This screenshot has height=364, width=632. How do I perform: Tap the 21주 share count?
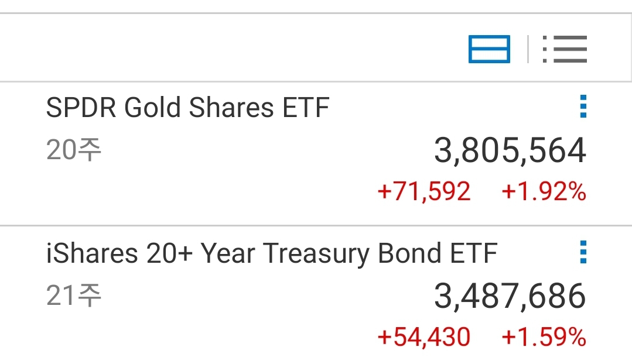[x=74, y=296]
